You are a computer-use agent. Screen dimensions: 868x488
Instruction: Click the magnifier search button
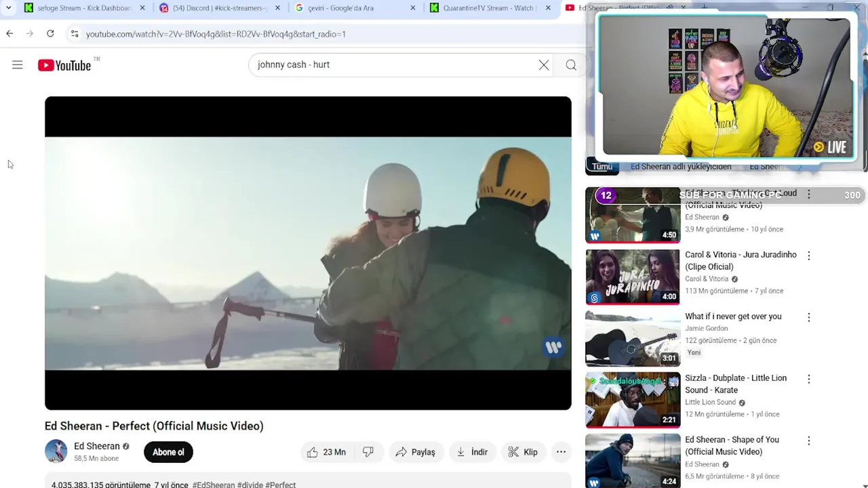tap(571, 65)
